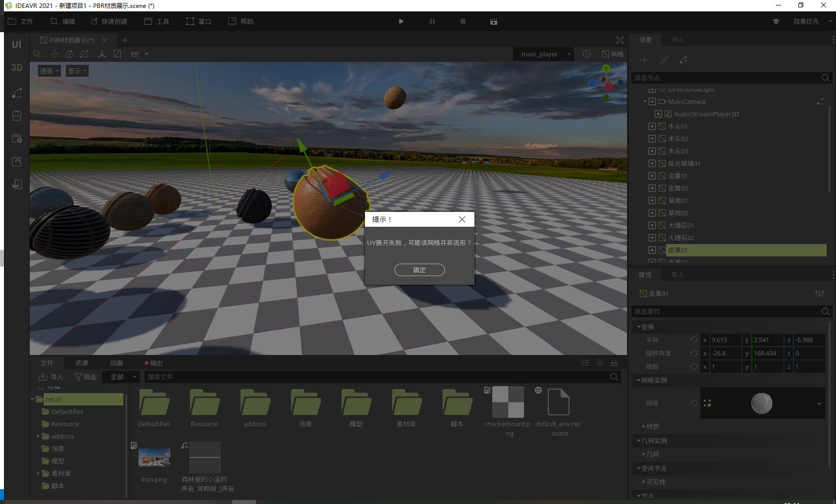Stop the scene playback
836x504 pixels.
coord(463,21)
